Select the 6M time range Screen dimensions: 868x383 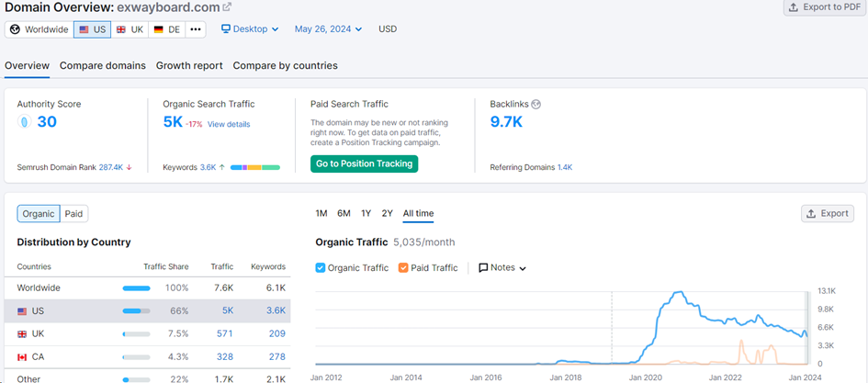click(344, 214)
